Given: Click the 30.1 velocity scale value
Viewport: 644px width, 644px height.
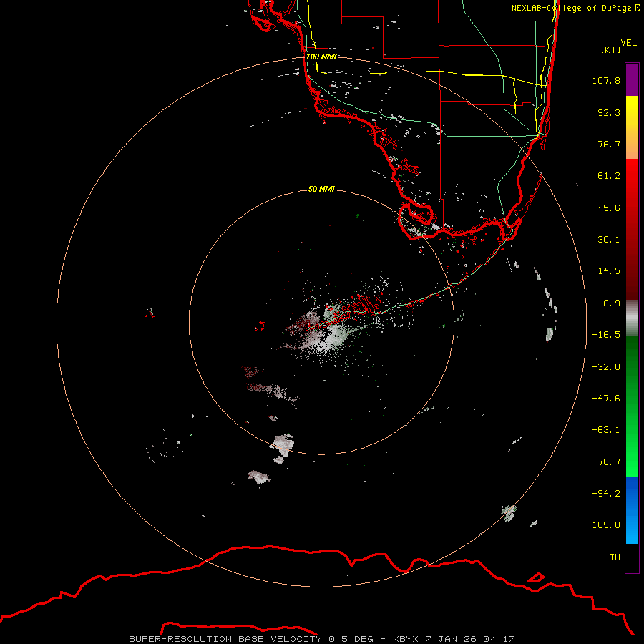Looking at the screenshot, I should coord(609,240).
